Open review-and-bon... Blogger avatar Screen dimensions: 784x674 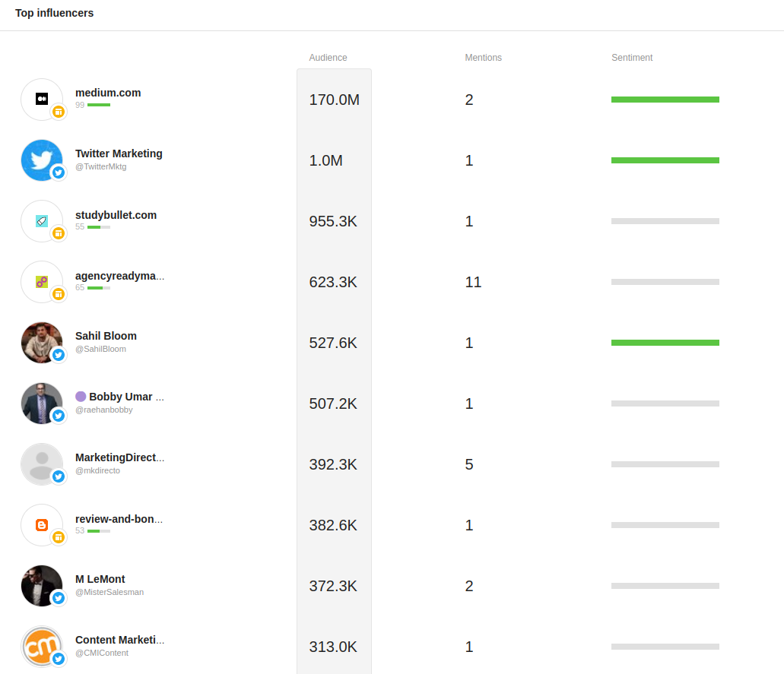coord(42,525)
